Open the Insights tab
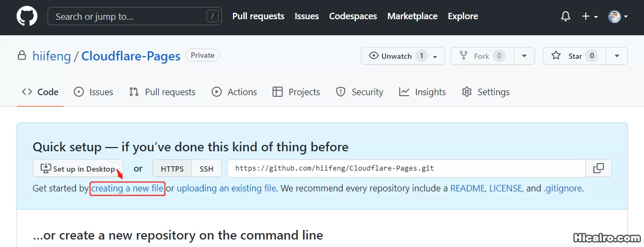This screenshot has height=247, width=644. 422,92
